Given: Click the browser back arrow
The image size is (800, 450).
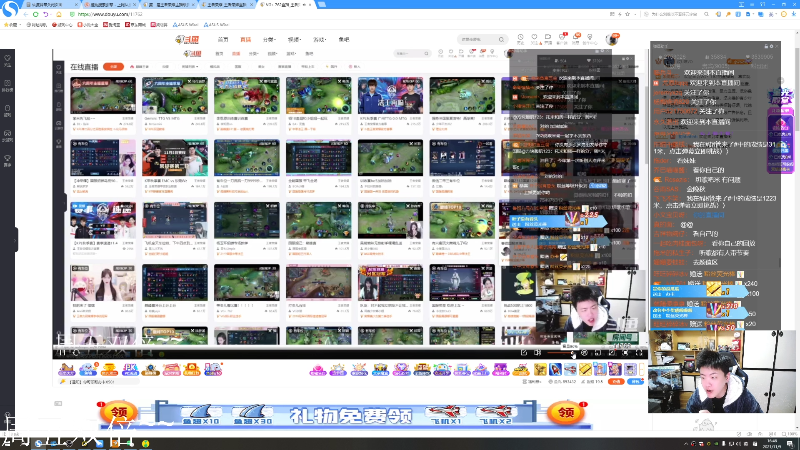Looking at the screenshot, I should pos(26,14).
